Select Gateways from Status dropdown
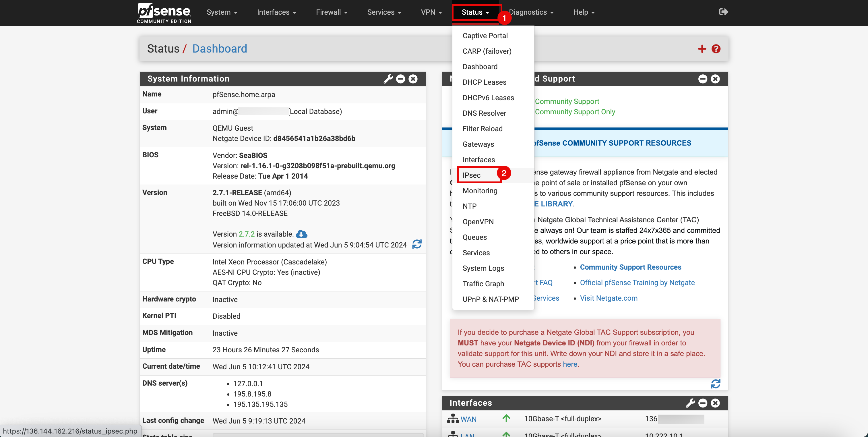This screenshot has height=437, width=868. [478, 144]
